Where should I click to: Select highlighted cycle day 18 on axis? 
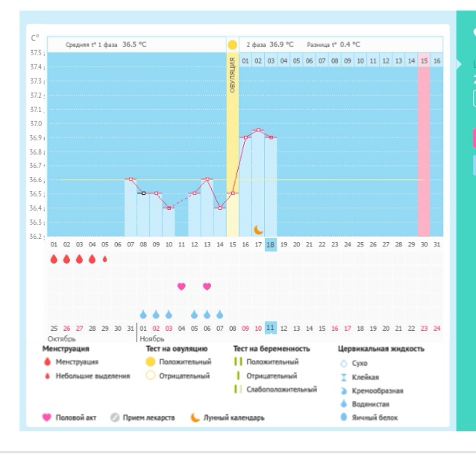(271, 245)
